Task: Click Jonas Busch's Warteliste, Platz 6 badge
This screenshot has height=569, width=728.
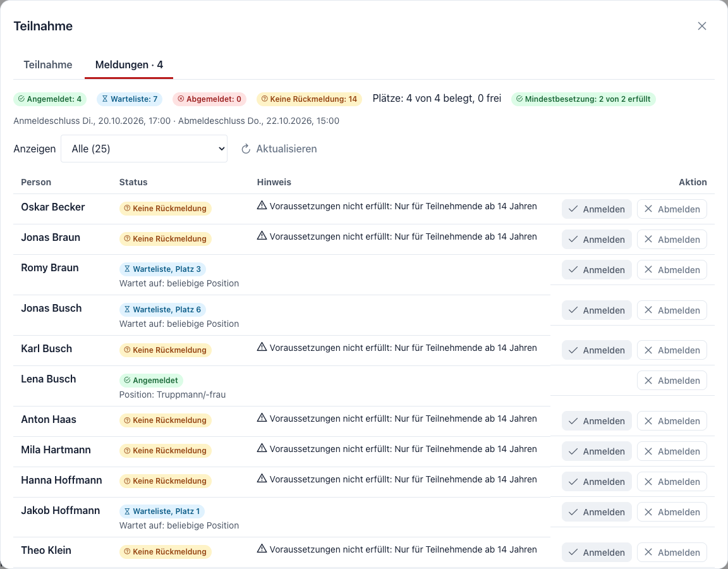Action: [162, 309]
